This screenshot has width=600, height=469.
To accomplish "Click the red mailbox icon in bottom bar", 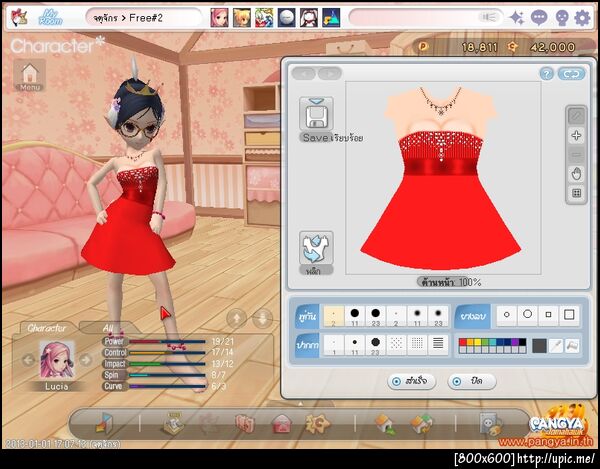I will point(282,424).
